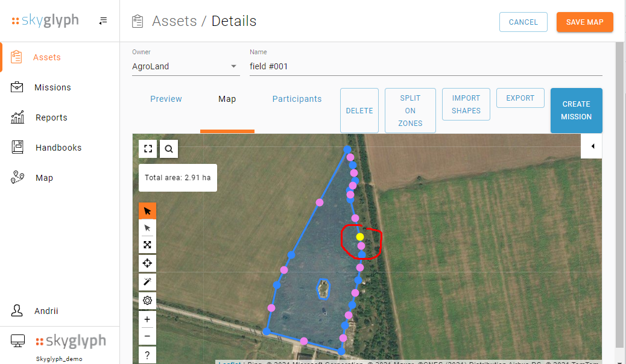Viewport: 626px width, 364px height.
Task: Click the EXPORT button
Action: [520, 98]
